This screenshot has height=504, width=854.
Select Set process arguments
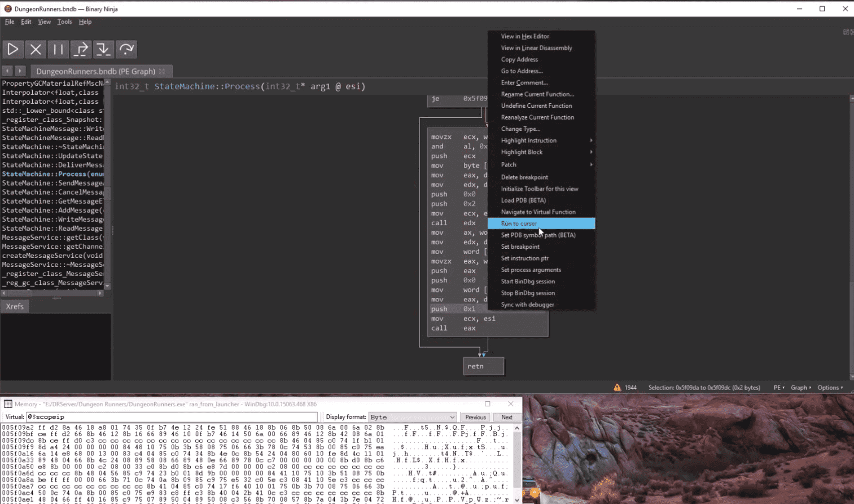[x=541, y=270]
